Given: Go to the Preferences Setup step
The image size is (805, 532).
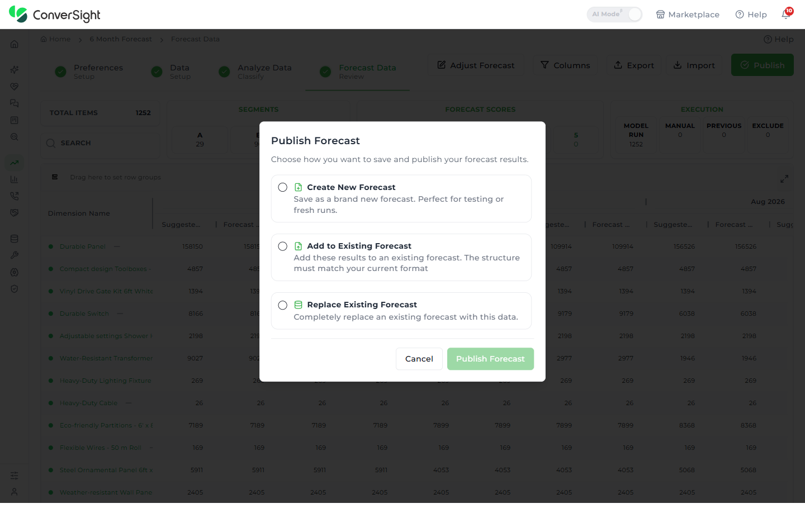Looking at the screenshot, I should click(x=89, y=72).
